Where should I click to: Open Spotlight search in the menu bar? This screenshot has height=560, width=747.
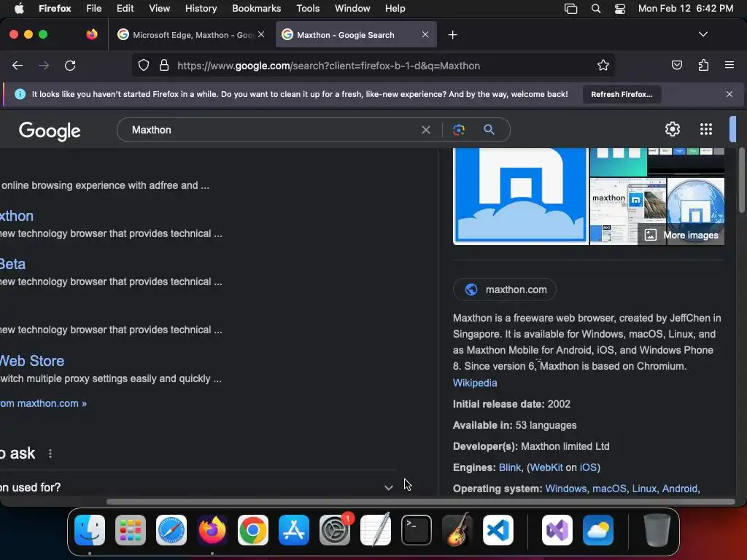pos(595,8)
